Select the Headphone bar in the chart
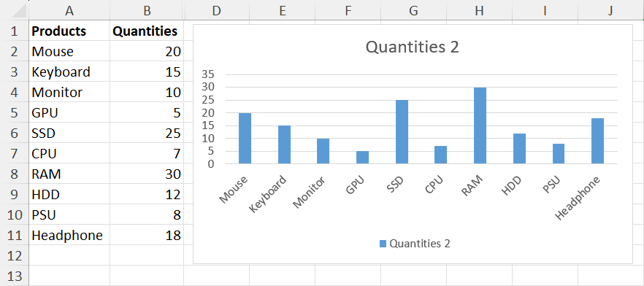 pos(597,141)
